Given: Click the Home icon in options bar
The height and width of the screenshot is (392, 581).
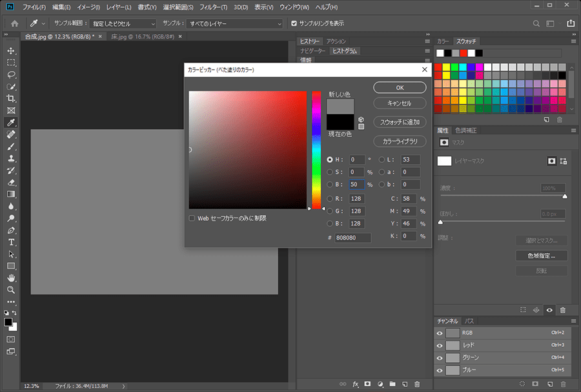Looking at the screenshot, I should [x=14, y=24].
